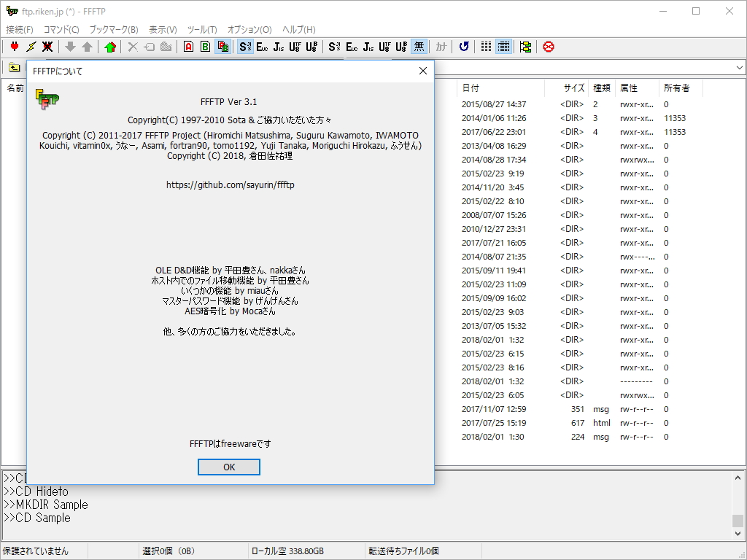Open the FFFTP GitHub link in the dialog

point(231,184)
